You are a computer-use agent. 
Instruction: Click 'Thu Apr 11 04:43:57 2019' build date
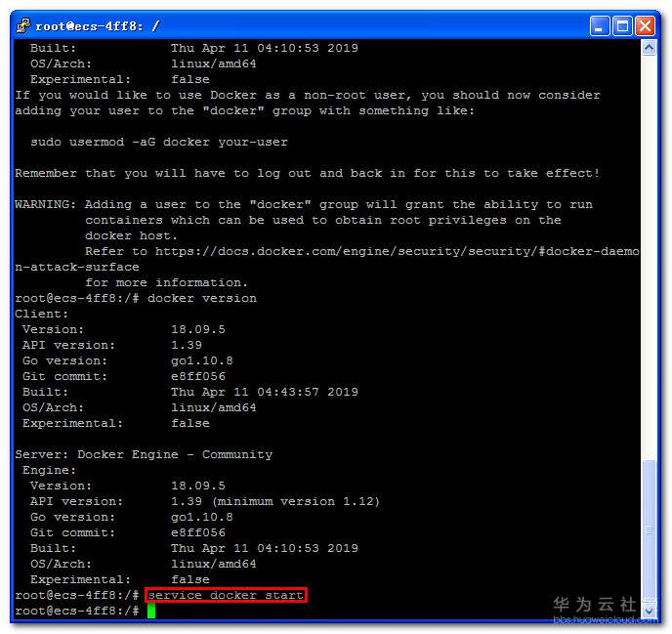coord(265,392)
